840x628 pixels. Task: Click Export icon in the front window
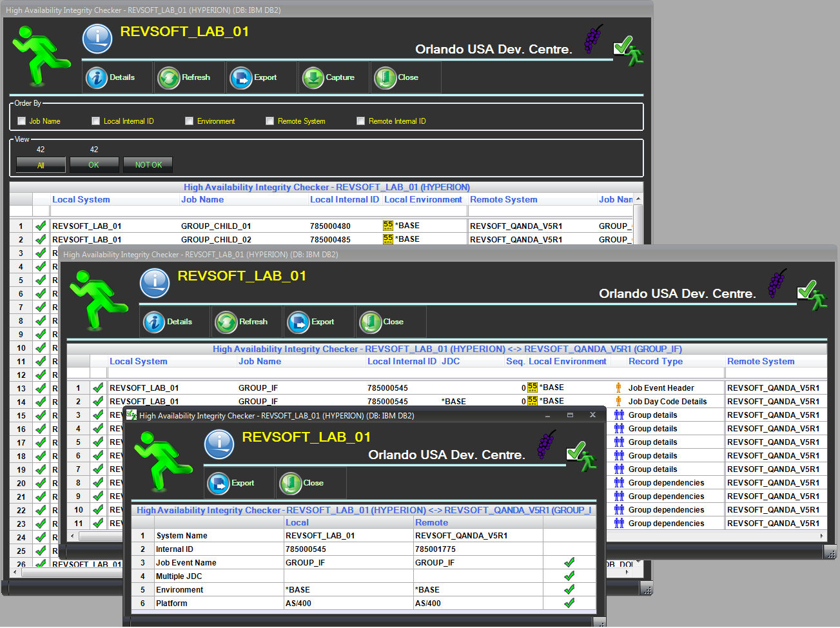(219, 484)
